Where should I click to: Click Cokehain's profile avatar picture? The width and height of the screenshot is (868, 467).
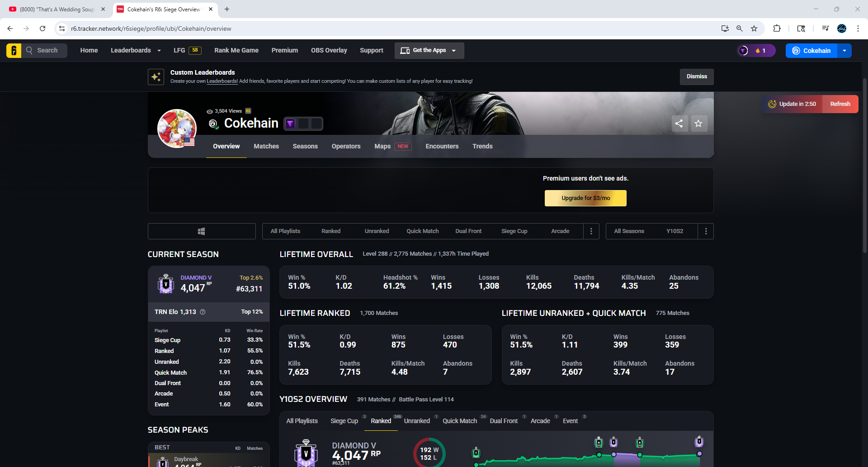(177, 129)
